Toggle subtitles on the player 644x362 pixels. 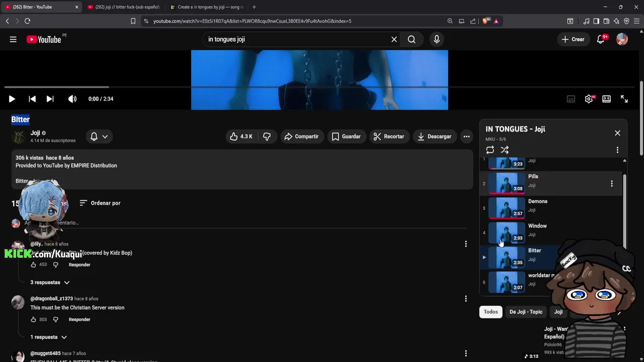[571, 99]
